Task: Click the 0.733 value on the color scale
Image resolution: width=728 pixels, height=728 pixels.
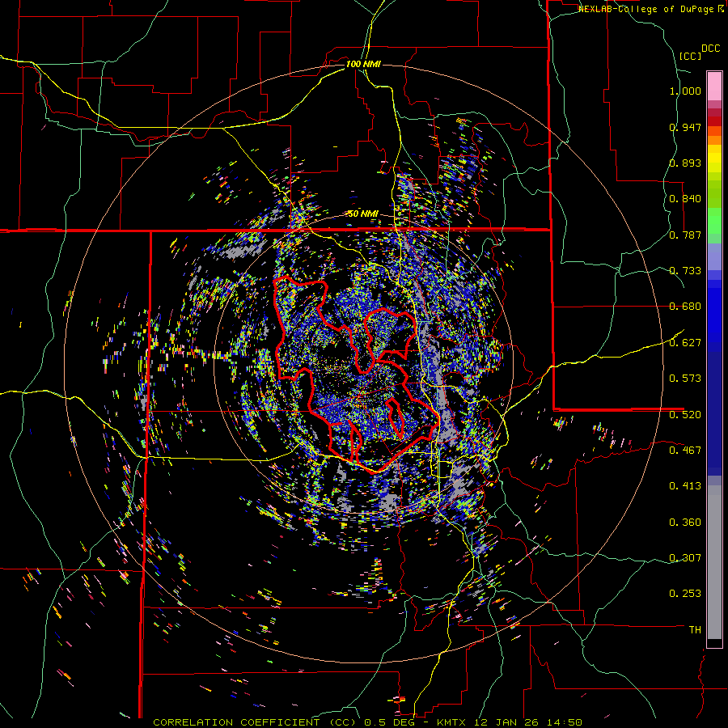Action: point(685,271)
